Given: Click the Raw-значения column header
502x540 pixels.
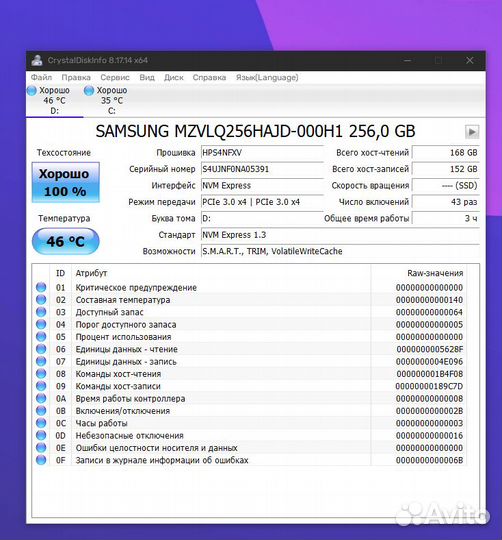Looking at the screenshot, I should tap(419, 273).
